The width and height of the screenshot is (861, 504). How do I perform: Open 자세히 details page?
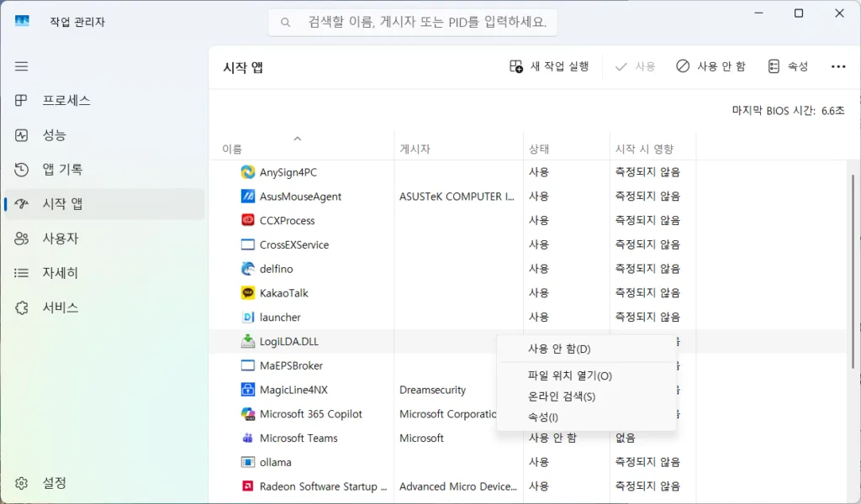point(104,272)
